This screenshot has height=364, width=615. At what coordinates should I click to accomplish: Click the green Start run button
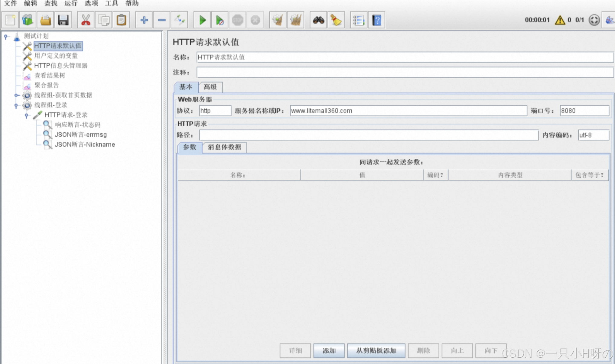202,20
